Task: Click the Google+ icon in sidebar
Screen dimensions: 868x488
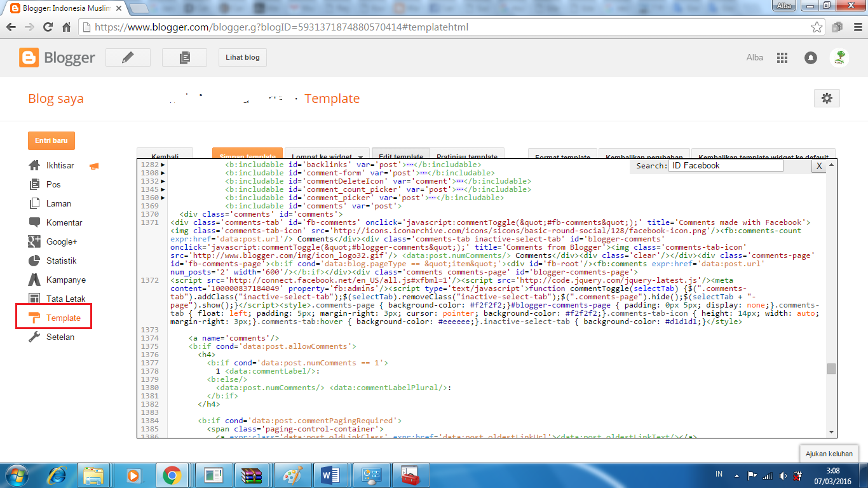Action: click(x=34, y=241)
